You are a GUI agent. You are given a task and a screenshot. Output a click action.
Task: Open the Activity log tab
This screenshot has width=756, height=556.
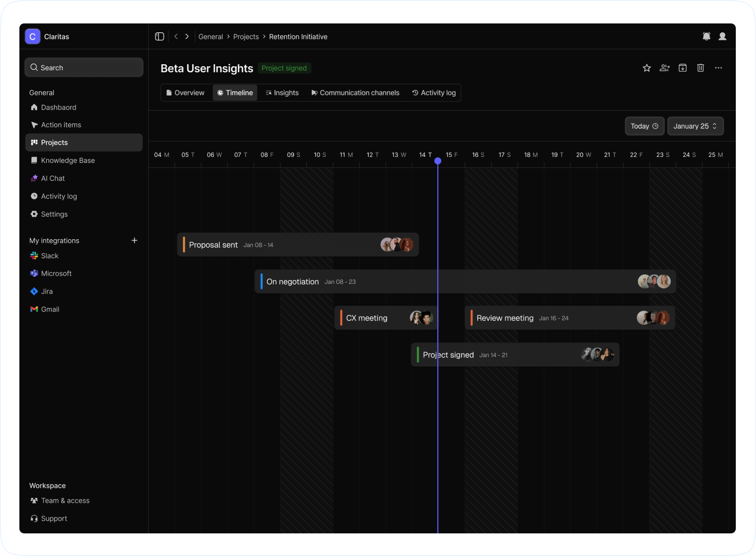click(434, 93)
